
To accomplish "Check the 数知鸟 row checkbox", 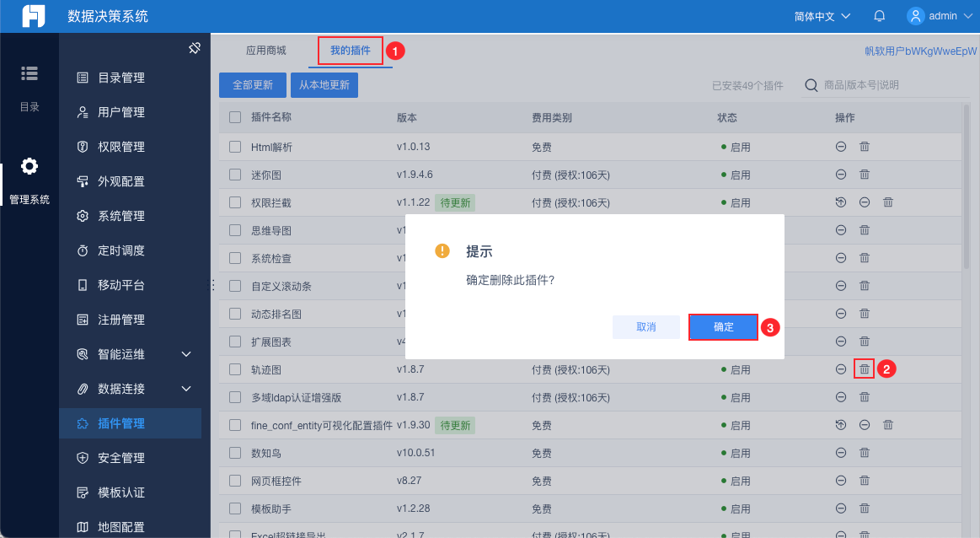I will 235,452.
